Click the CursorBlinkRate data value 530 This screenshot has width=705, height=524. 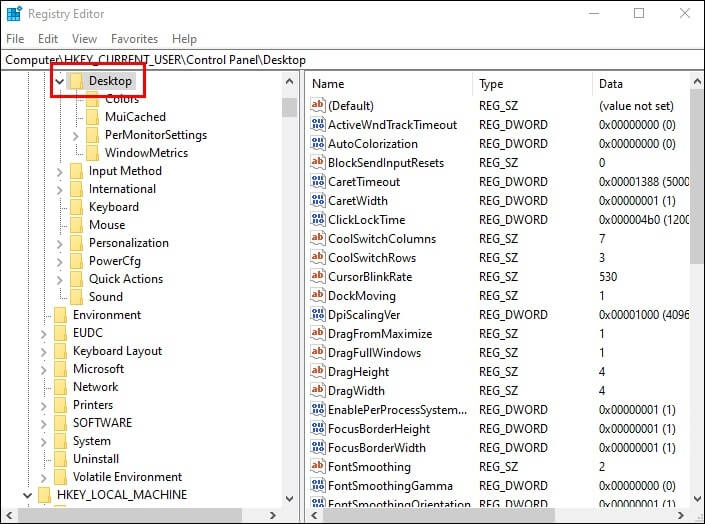[x=608, y=277]
